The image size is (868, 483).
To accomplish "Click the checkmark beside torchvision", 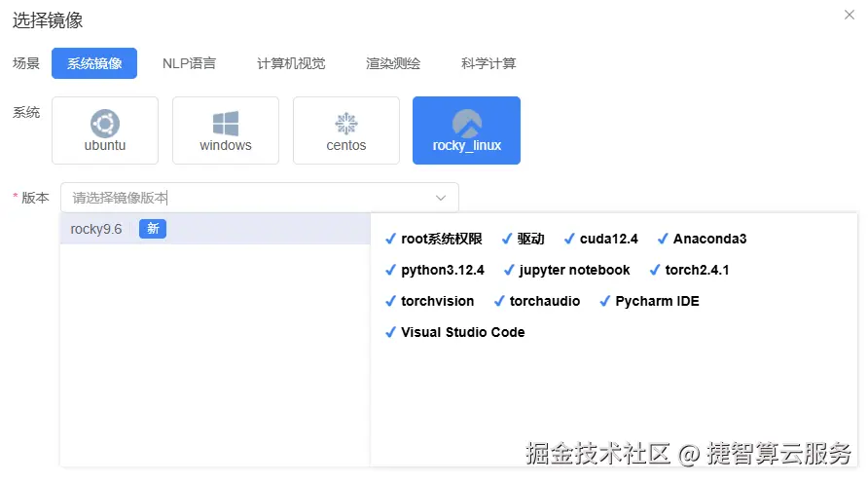I will pos(390,301).
